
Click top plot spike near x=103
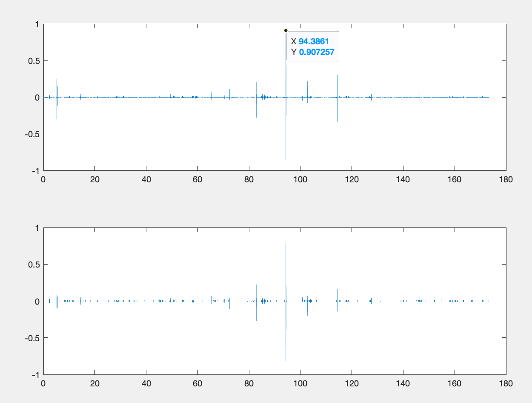pos(307,87)
